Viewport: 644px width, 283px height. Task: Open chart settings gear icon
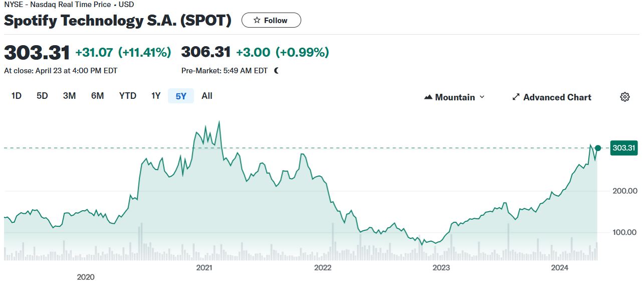[624, 97]
